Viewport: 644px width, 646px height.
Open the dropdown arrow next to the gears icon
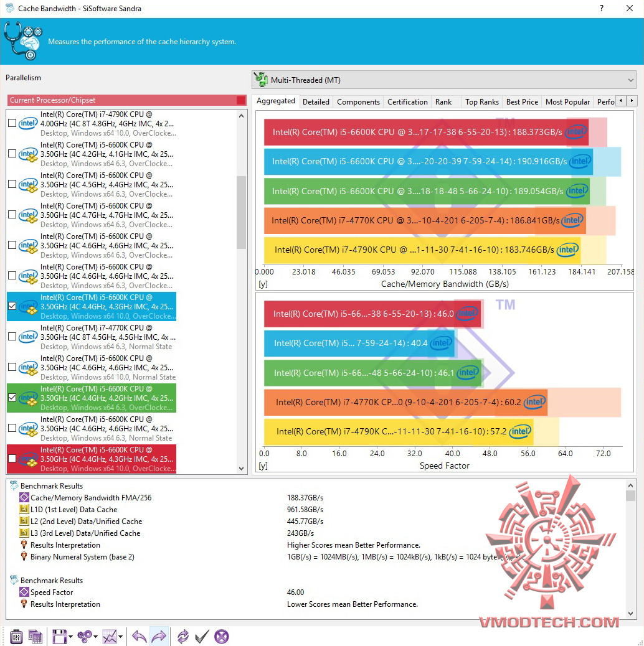95,637
